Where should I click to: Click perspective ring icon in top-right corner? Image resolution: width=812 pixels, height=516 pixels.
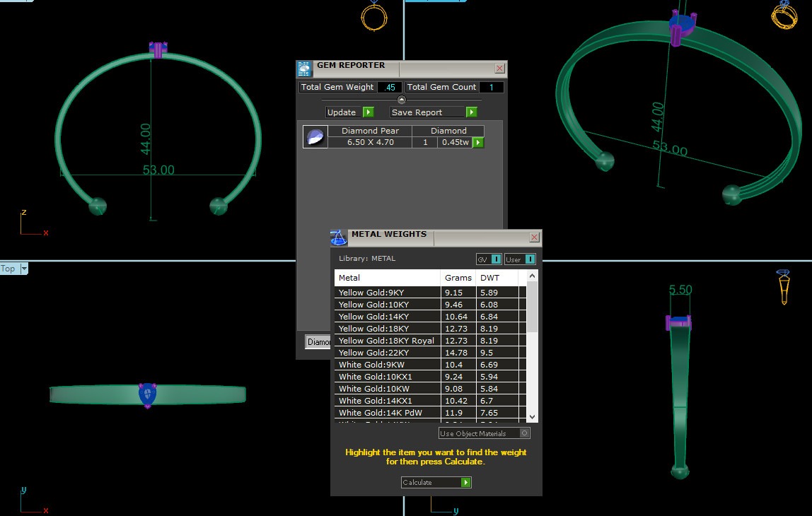point(784,14)
